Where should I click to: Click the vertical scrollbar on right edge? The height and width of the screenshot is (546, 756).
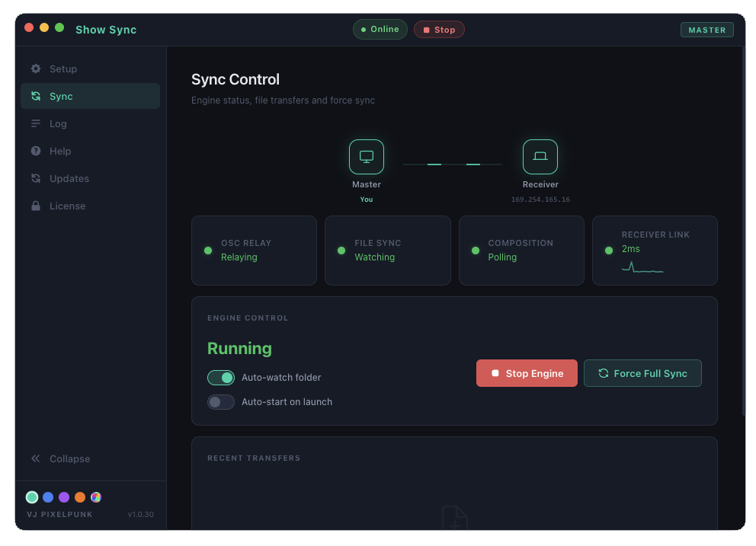(744, 231)
